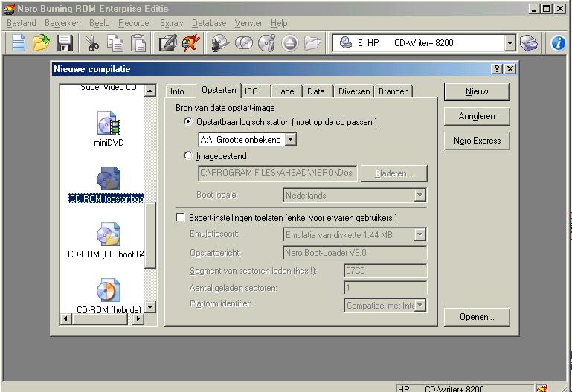Open compilation info pencil icon
The image size is (572, 392).
pos(168,42)
